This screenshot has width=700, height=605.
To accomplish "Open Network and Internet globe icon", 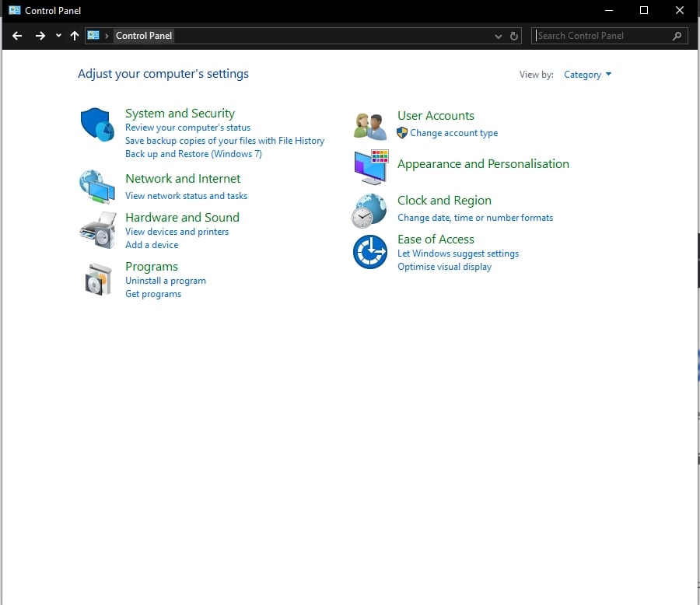I will coord(97,186).
